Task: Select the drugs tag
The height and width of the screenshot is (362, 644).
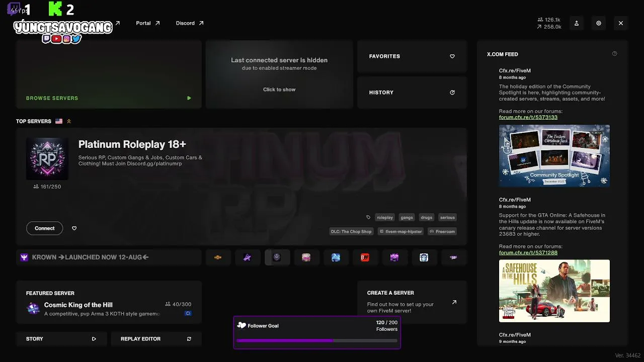Action: point(427,217)
